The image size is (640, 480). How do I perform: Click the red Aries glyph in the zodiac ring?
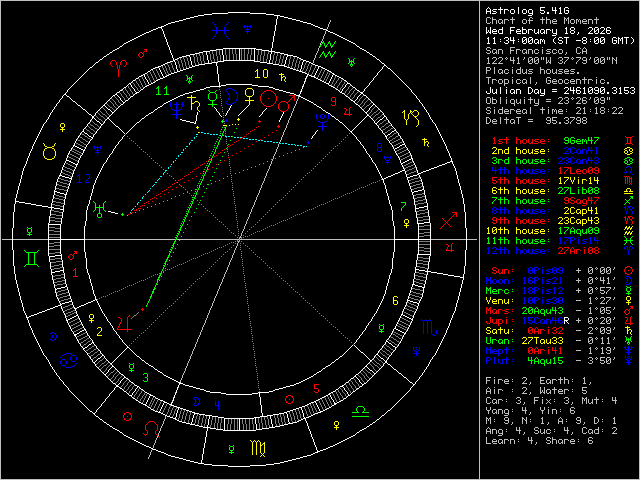pyautogui.click(x=119, y=68)
